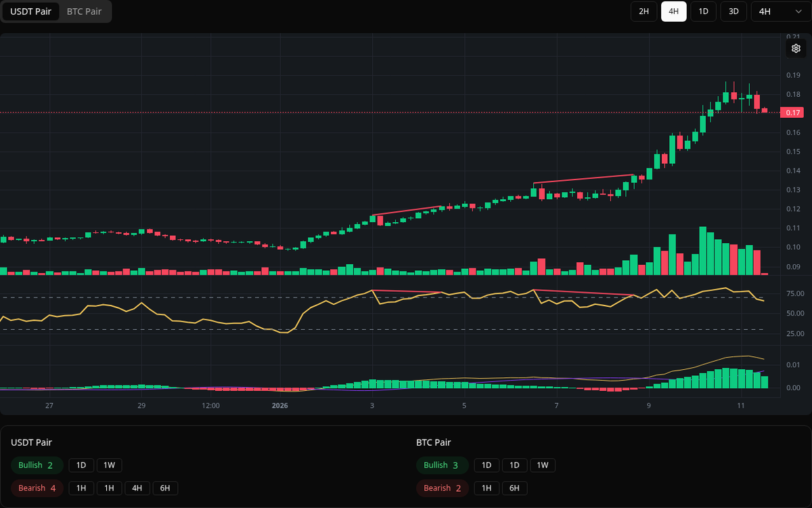Select the 1D chip beside USDT Bullish
Image resolution: width=812 pixels, height=508 pixels.
point(81,465)
